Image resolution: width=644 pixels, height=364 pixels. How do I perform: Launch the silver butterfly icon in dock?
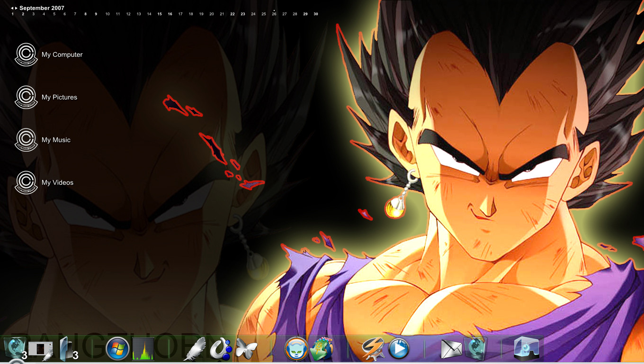247,349
